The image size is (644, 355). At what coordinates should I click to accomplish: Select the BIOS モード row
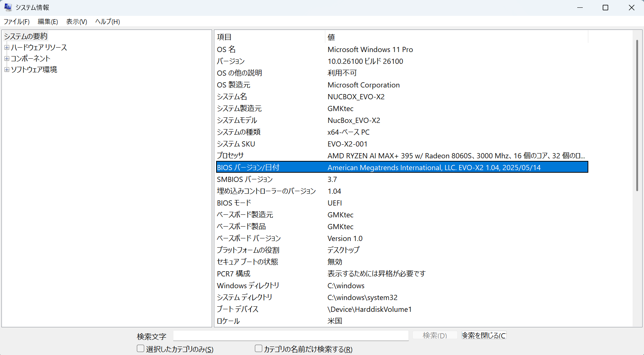(402, 203)
